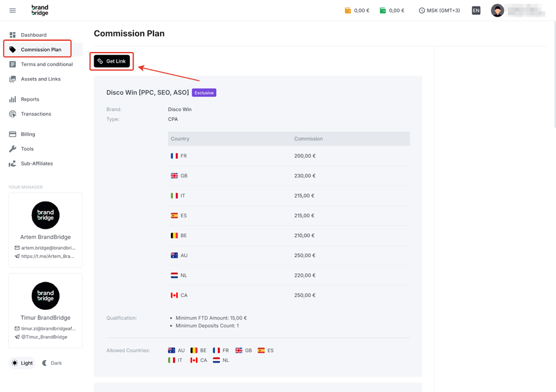
Task: Select Commission Plan in sidebar
Action: tap(41, 50)
